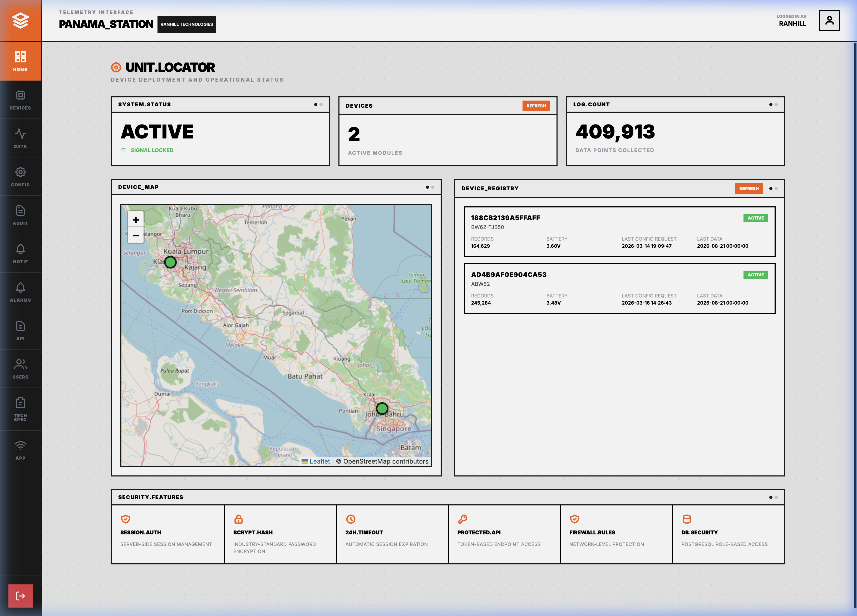Viewport: 857px width, 616px height.
Task: Click Active badge on AD4B9AF0E904CA53
Action: (755, 275)
